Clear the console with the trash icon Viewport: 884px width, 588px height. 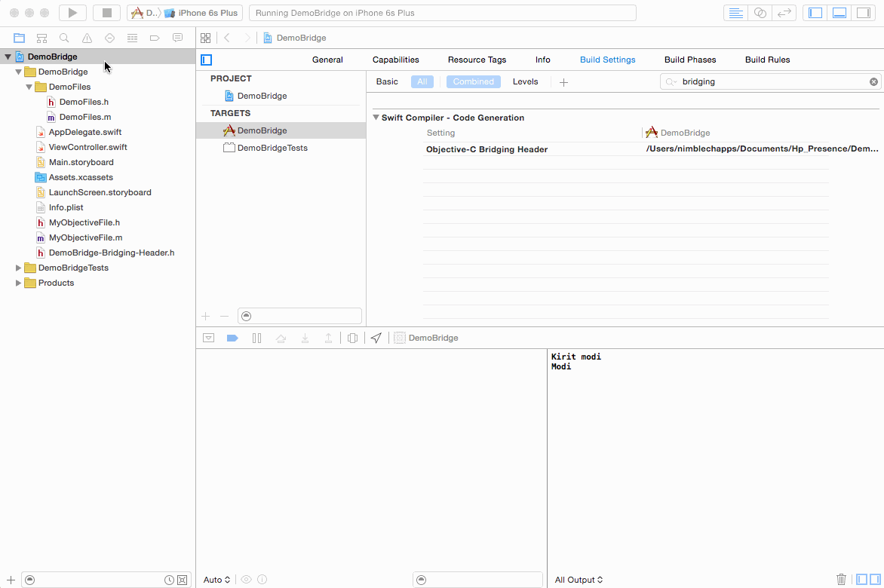click(841, 579)
